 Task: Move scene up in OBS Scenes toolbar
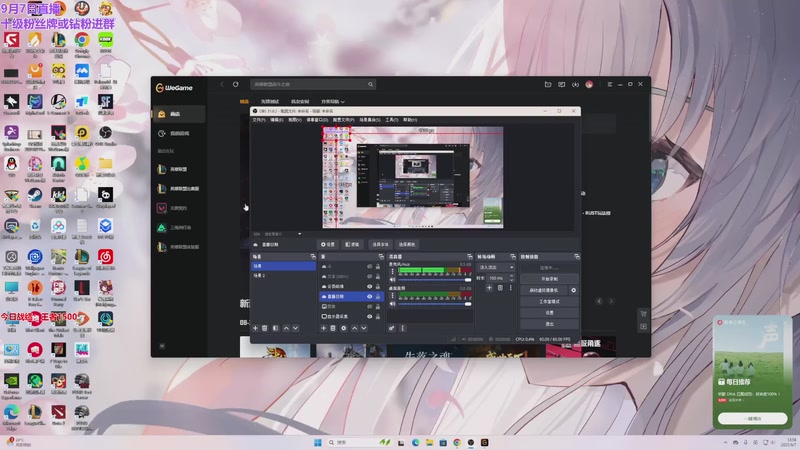(x=286, y=328)
